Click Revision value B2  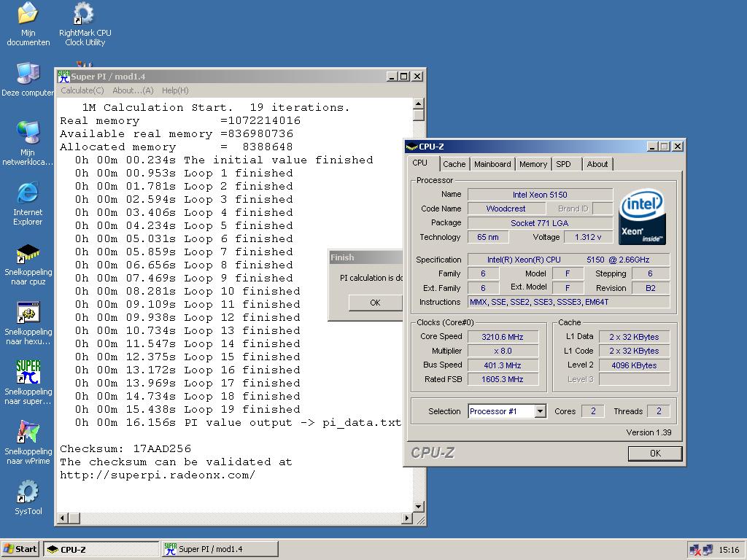650,288
